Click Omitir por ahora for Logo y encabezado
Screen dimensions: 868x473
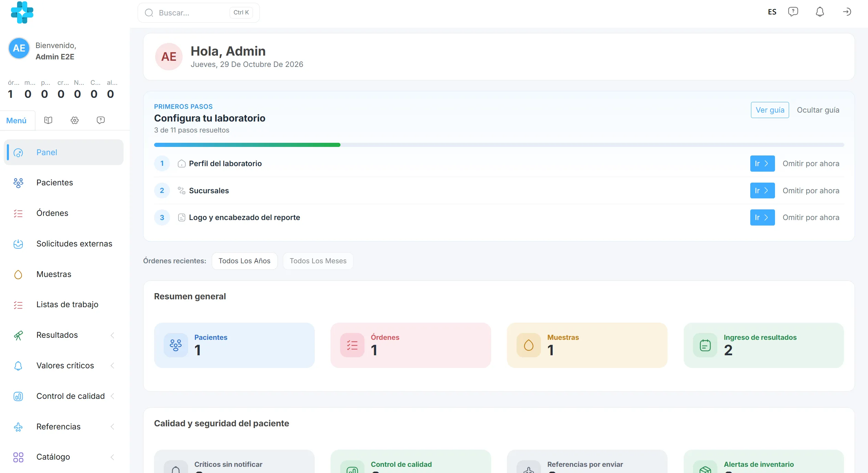coord(811,217)
